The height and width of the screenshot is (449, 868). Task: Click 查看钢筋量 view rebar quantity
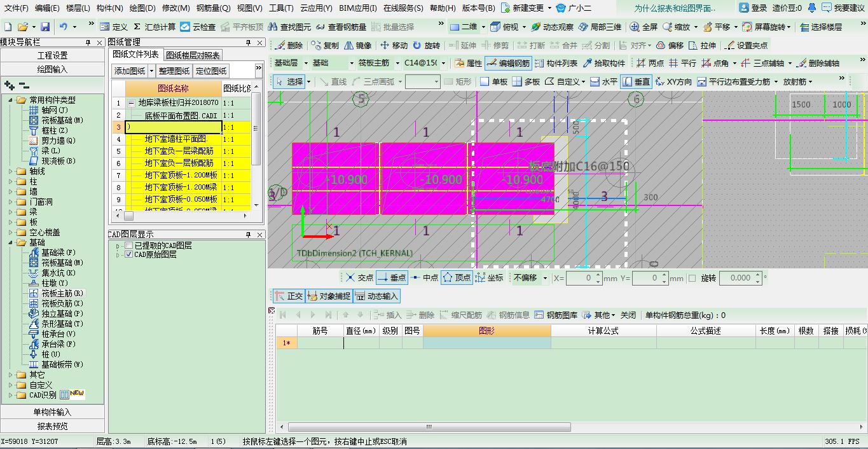[341, 27]
